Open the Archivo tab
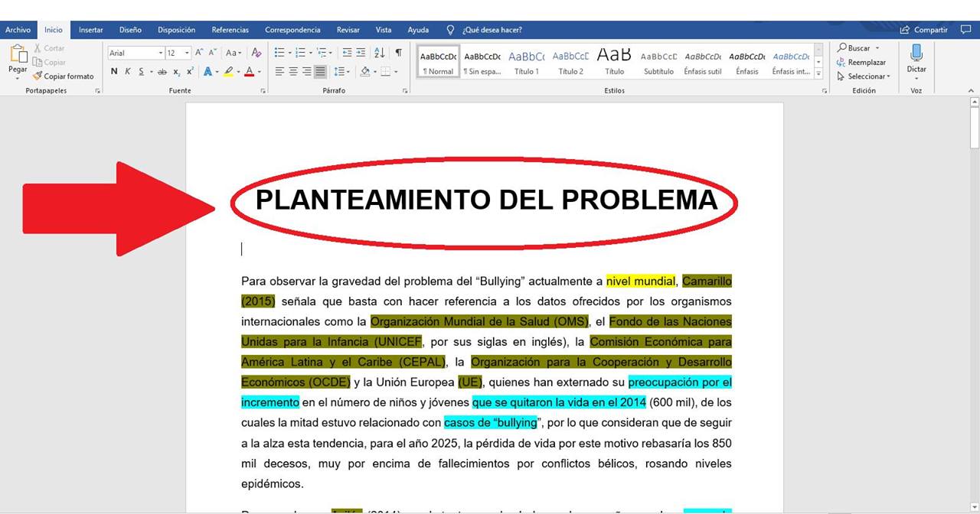The image size is (980, 514). tap(18, 30)
